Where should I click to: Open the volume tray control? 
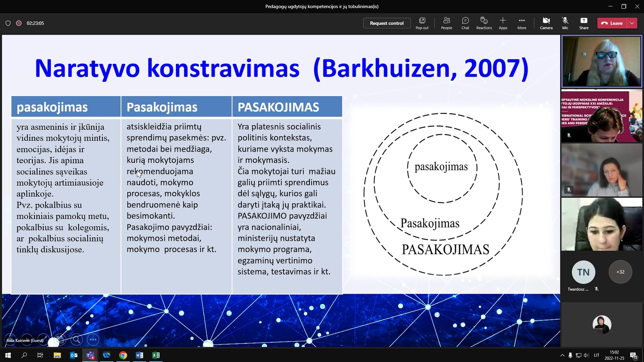(586, 355)
